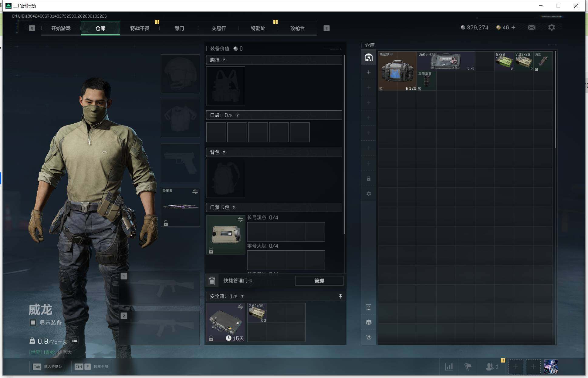This screenshot has width=588, height=378.
Task: Select the 实用垂直 grip item
Action: coord(427,81)
